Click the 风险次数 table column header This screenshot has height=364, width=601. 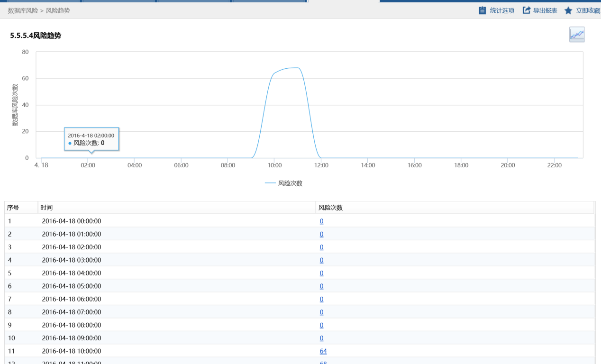pyautogui.click(x=330, y=208)
